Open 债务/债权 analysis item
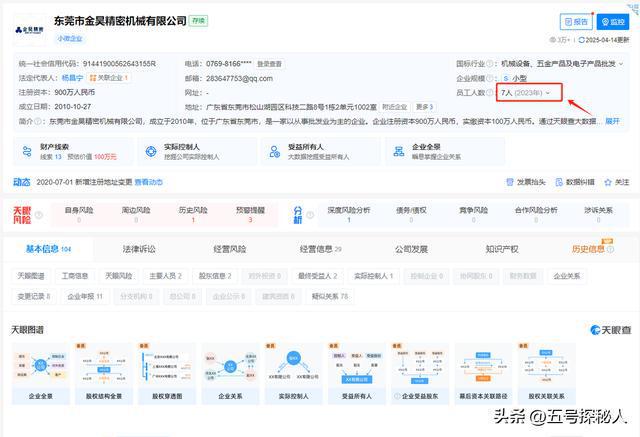 [411, 215]
